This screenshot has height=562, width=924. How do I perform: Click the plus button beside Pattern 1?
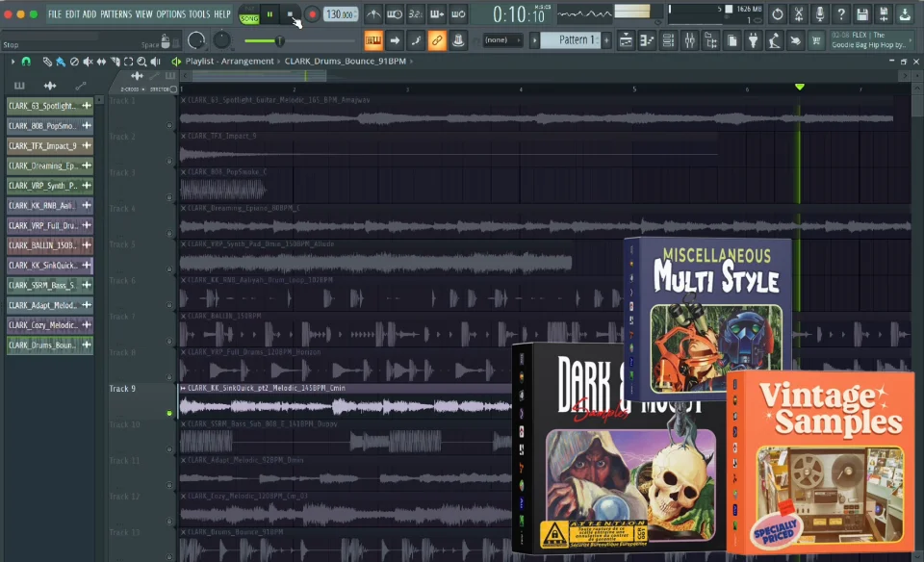point(606,40)
